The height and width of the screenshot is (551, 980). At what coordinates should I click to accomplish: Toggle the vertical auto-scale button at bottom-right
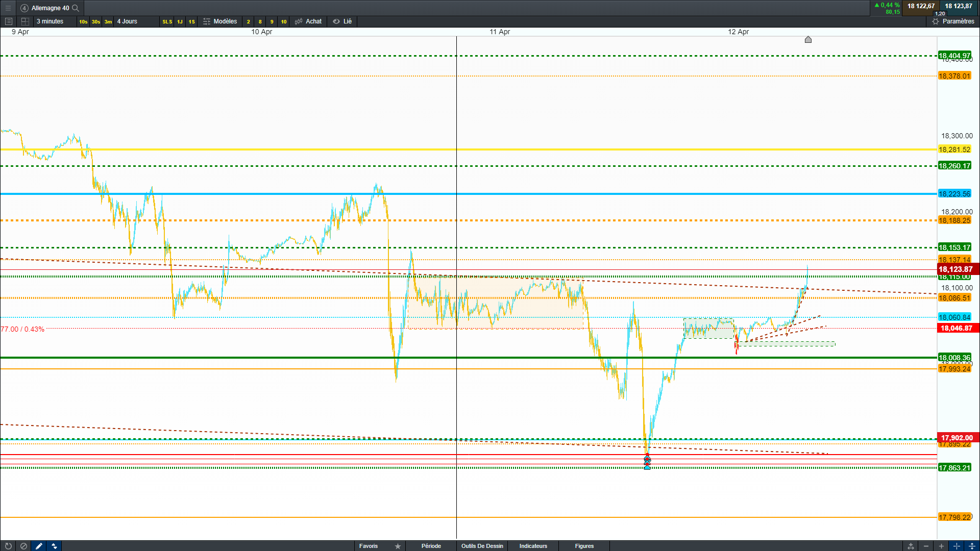pos(972,546)
